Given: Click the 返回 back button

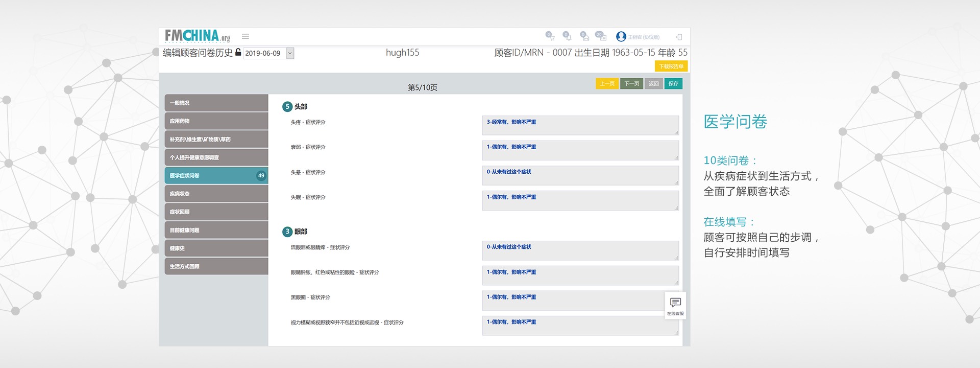Looking at the screenshot, I should point(654,84).
